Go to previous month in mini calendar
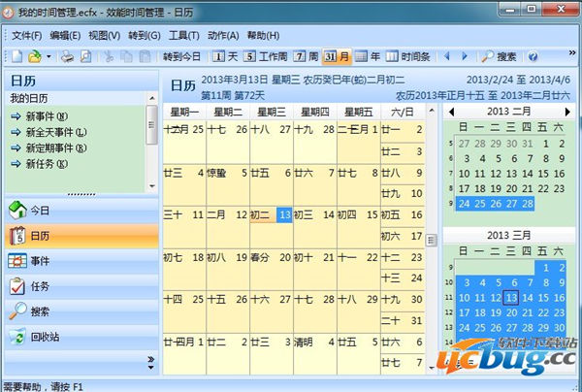This screenshot has height=392, width=582. (451, 112)
